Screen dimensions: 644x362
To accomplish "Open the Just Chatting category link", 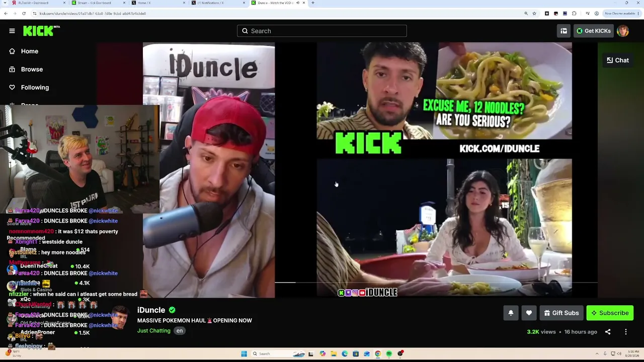I will pos(154,330).
